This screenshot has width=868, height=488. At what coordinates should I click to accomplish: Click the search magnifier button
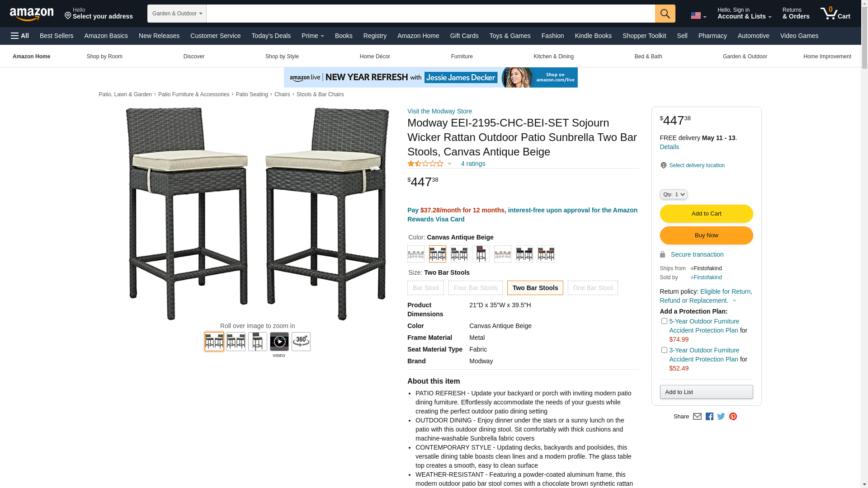pos(665,14)
